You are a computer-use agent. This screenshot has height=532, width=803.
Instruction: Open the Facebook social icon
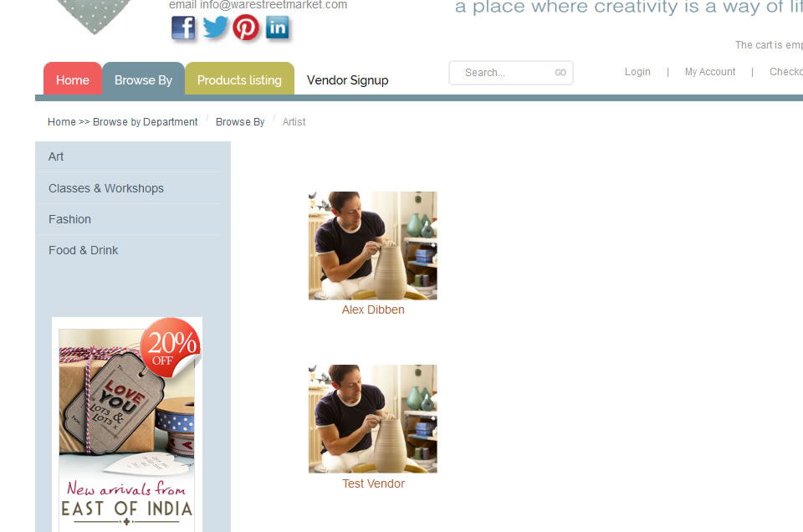(x=183, y=28)
